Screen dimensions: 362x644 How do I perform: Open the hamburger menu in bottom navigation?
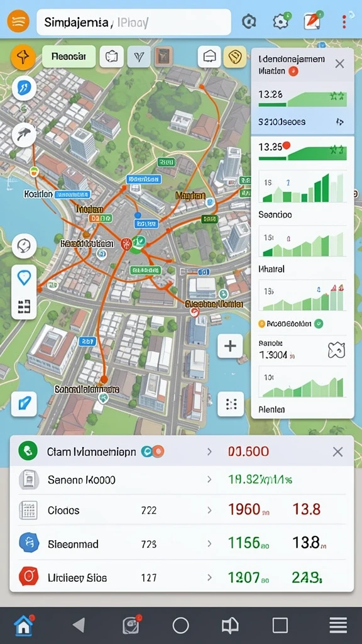tap(338, 626)
